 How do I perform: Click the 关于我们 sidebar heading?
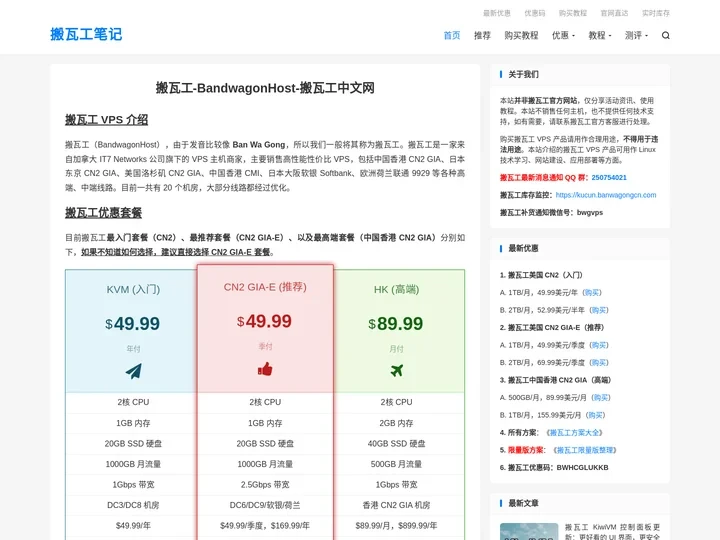pos(523,74)
